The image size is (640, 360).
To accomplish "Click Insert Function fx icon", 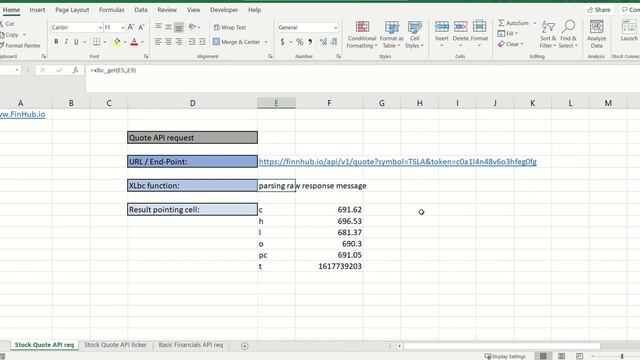I will coord(76,70).
